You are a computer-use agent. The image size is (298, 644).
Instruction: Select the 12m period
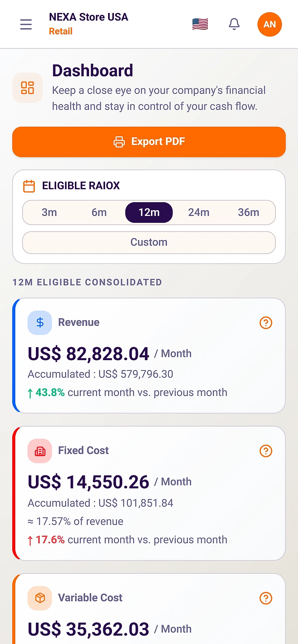click(149, 213)
